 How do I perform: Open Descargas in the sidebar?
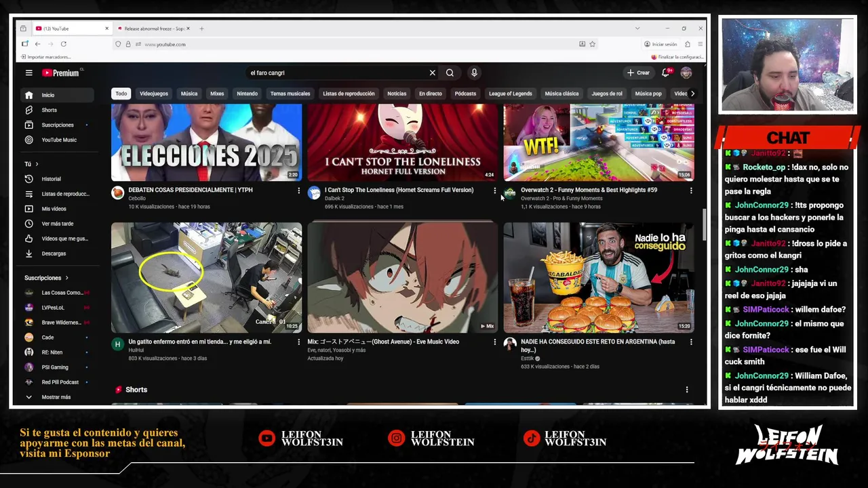click(56, 253)
